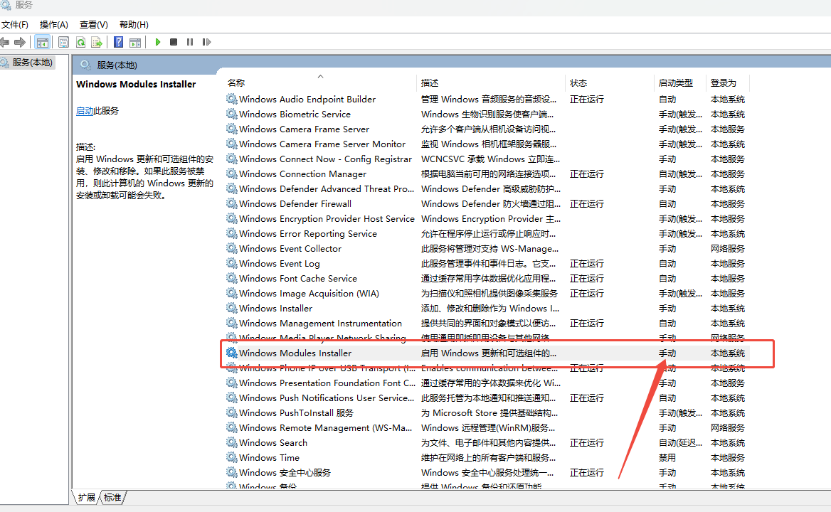Image resolution: width=831 pixels, height=512 pixels.
Task: Select the Windows Modules Installer name
Action: click(x=295, y=353)
